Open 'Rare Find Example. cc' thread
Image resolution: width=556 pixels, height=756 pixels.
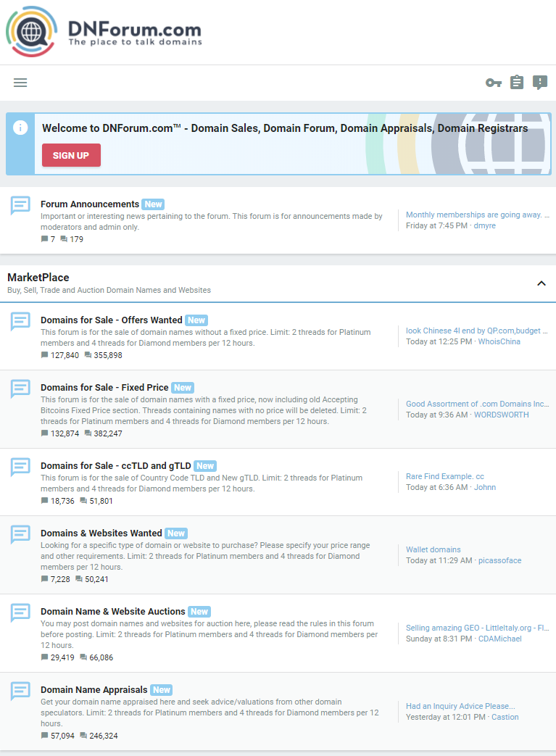pos(445,476)
